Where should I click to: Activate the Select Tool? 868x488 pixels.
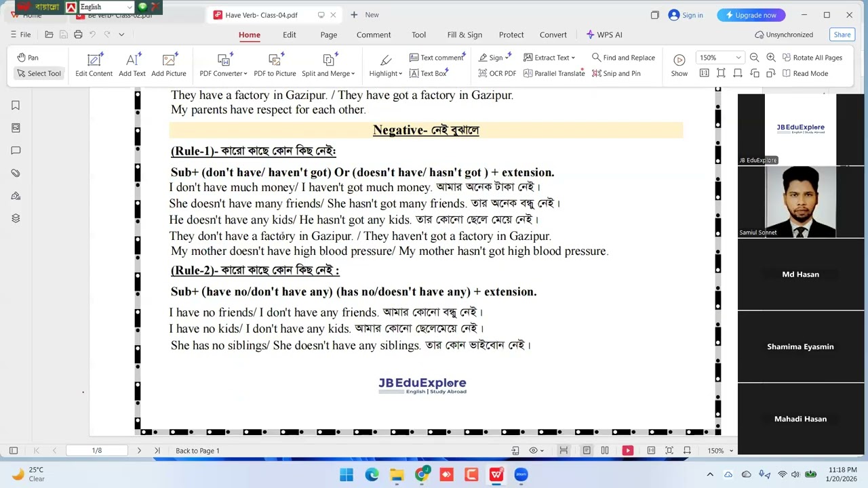coord(39,73)
